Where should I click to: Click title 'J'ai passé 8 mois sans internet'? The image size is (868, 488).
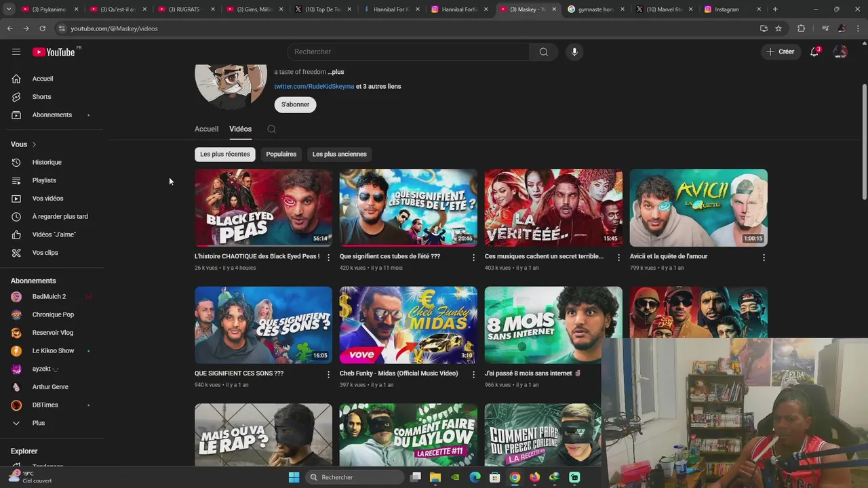pos(533,373)
